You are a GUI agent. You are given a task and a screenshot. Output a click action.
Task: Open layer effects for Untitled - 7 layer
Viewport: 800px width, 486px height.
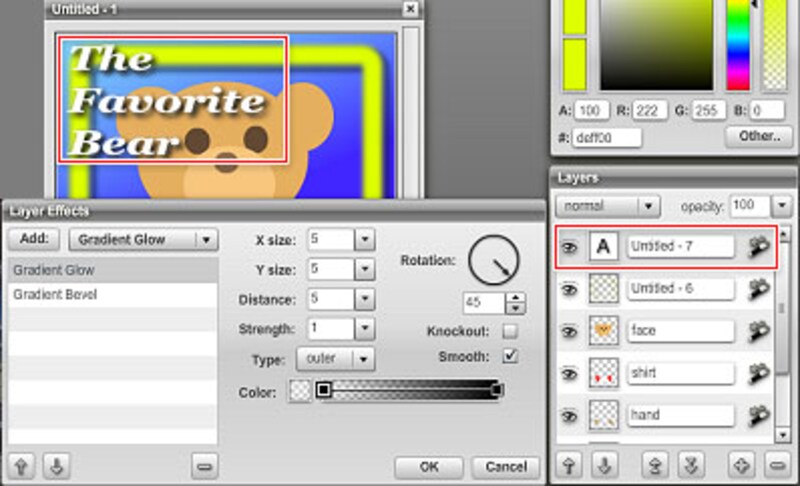(x=759, y=248)
